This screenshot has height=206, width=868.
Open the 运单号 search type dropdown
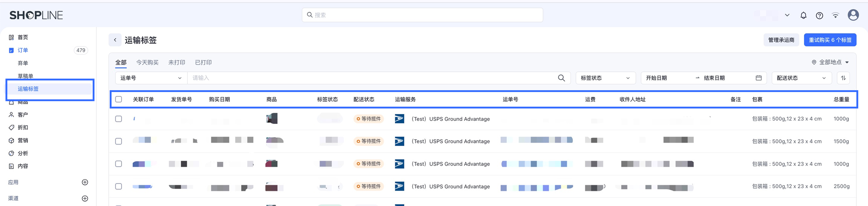[151, 78]
